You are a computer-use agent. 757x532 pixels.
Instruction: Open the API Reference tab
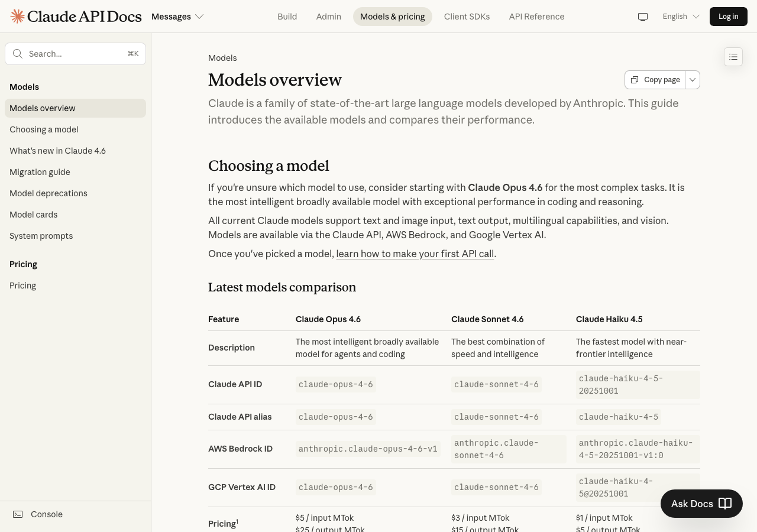[x=536, y=17]
